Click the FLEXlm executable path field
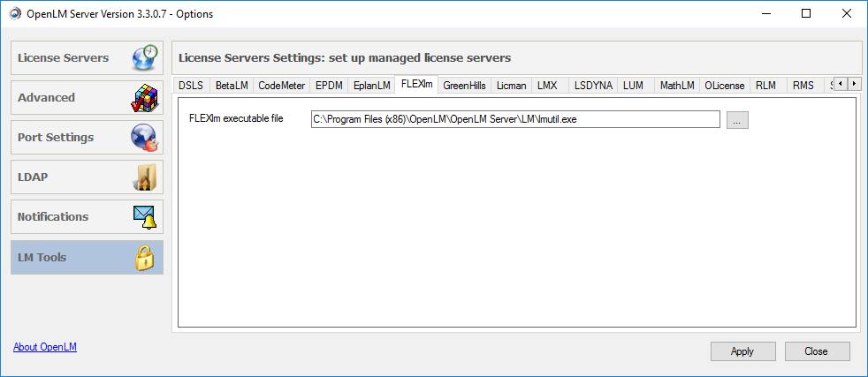The height and width of the screenshot is (377, 868). pos(515,119)
